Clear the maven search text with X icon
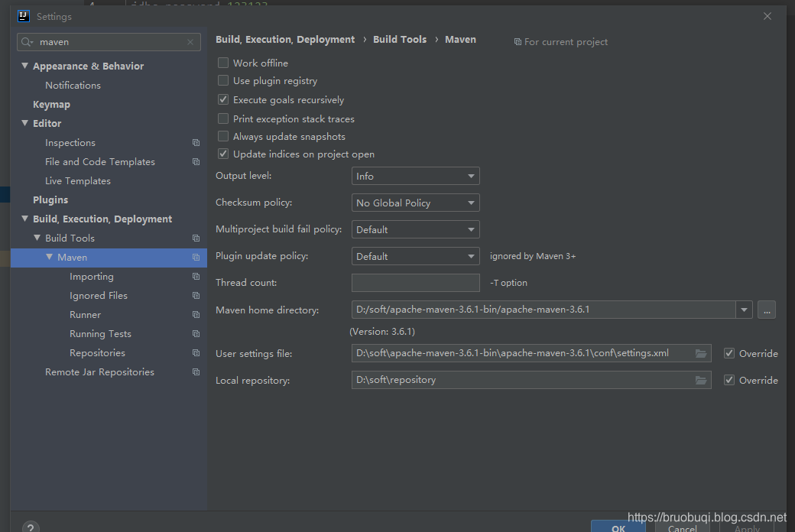Viewport: 795px width, 532px height. click(190, 42)
